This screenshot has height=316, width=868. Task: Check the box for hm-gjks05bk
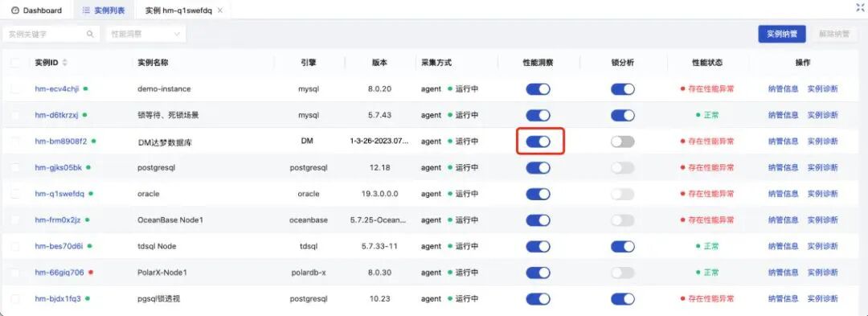pyautogui.click(x=15, y=167)
